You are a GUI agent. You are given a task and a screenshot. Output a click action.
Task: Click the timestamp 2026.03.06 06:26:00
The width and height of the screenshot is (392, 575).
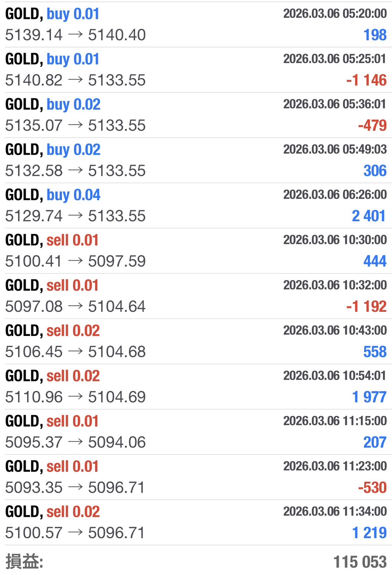(x=335, y=195)
